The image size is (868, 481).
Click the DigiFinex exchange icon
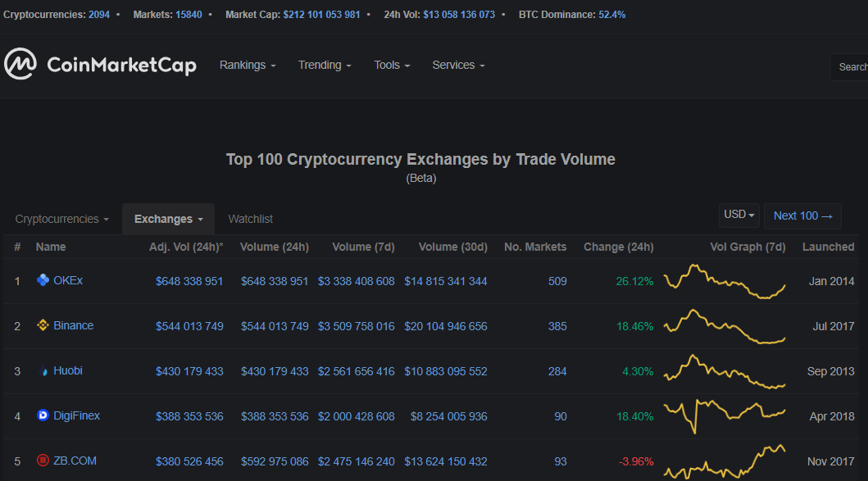click(x=43, y=415)
